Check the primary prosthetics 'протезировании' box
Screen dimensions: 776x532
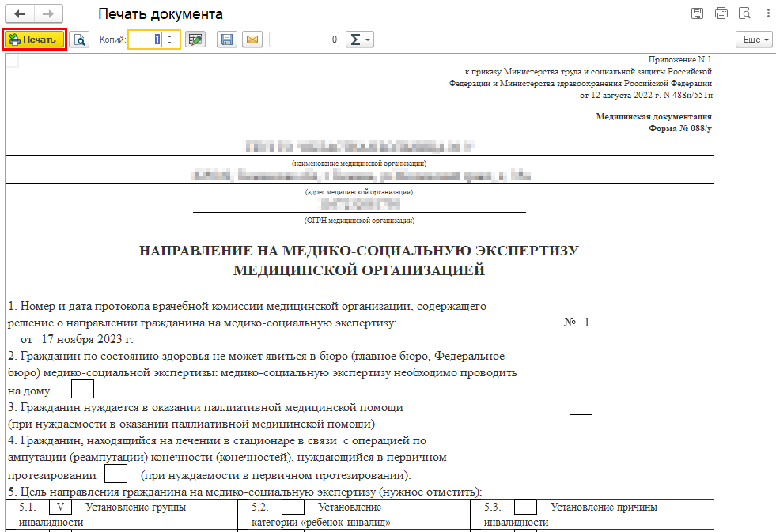[115, 474]
